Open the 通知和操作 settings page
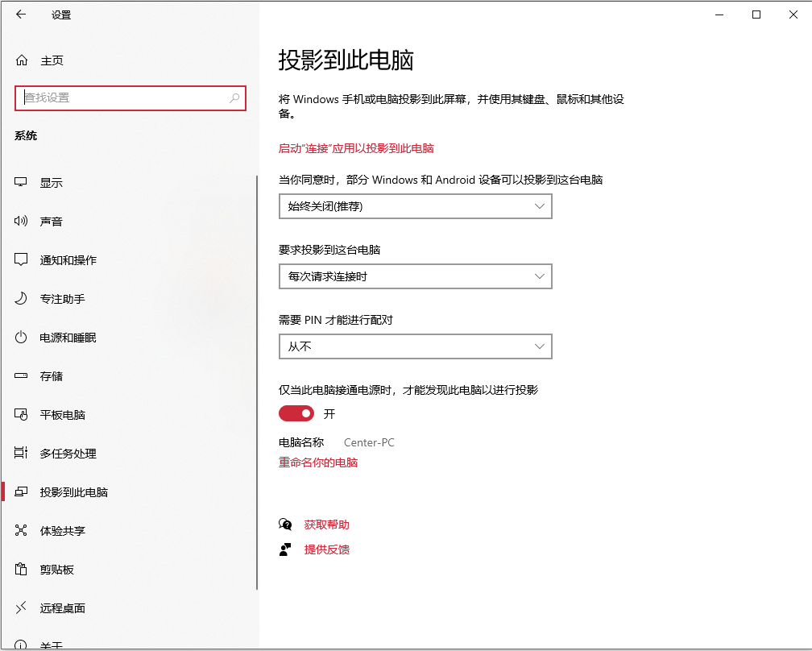 coord(68,260)
